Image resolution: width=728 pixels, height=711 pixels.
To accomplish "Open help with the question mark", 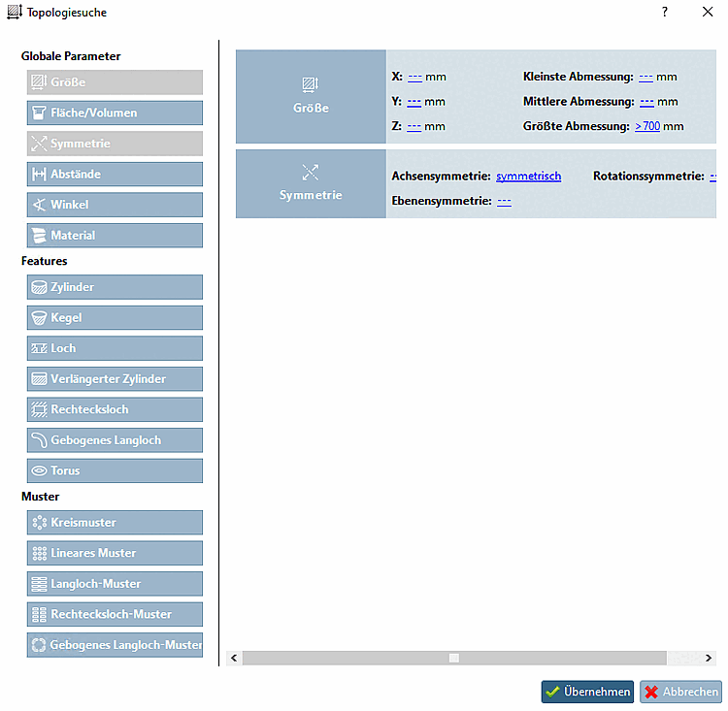I will click(665, 12).
